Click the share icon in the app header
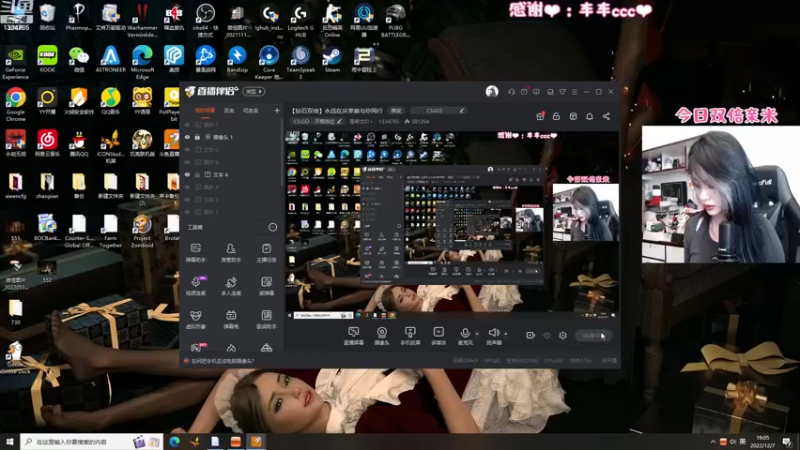800x450 pixels. click(x=606, y=116)
